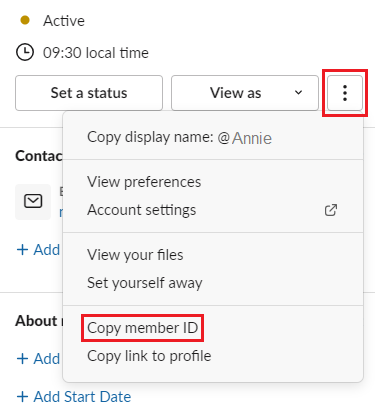Click the Add Start Date link
Screen dimensions: 376x414
pos(74,397)
